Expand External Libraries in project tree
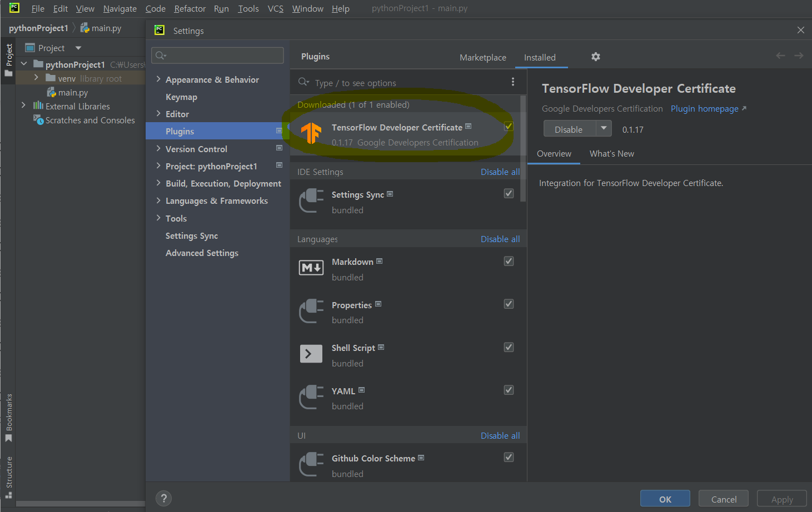This screenshot has height=512, width=812. [x=23, y=105]
